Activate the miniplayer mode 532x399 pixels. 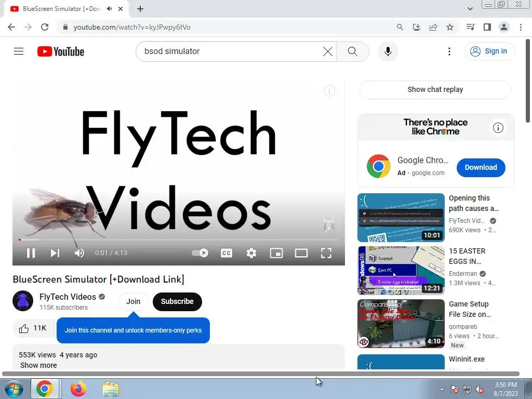276,253
